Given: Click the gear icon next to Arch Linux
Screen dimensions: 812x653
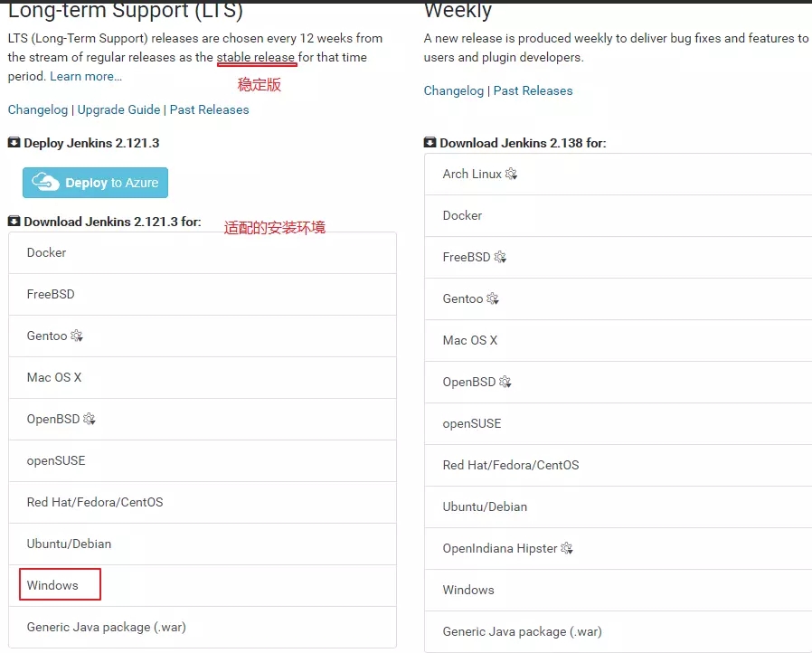Looking at the screenshot, I should point(511,174).
